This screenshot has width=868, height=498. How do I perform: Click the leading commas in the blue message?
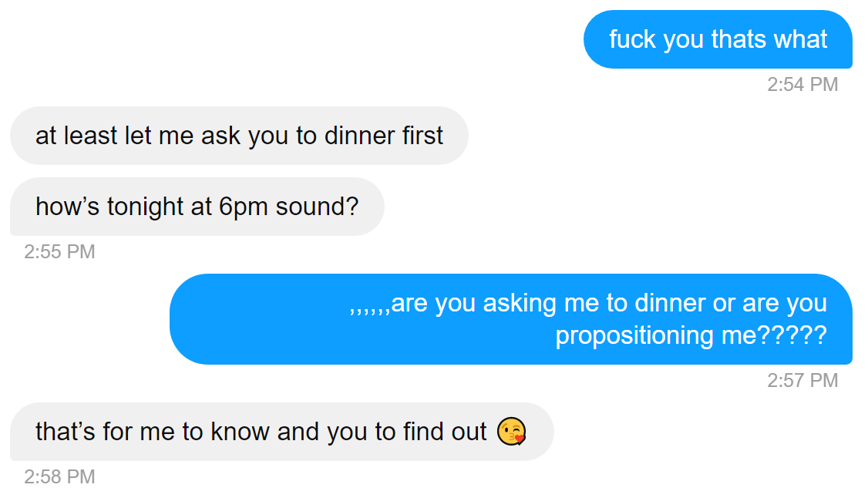click(369, 305)
